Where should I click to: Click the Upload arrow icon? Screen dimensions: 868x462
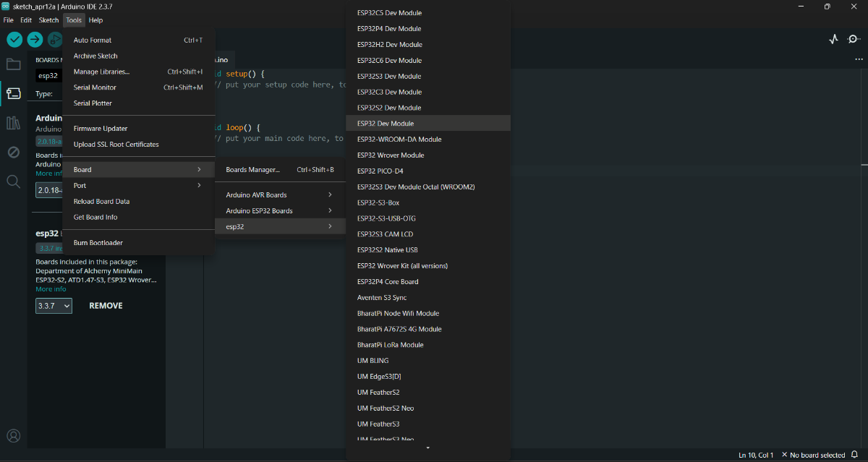[x=35, y=39]
